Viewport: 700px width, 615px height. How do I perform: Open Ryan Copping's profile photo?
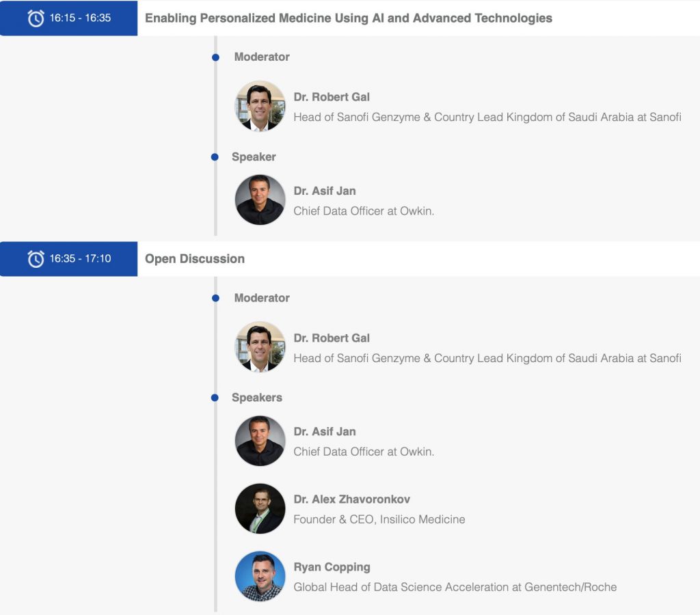(260, 576)
